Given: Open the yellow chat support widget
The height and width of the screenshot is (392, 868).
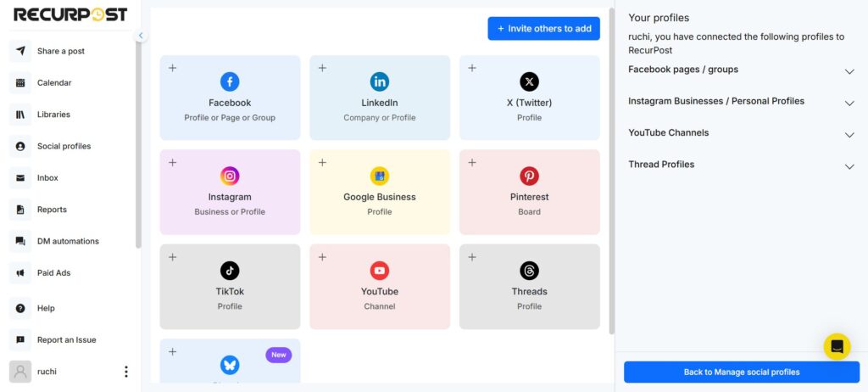Looking at the screenshot, I should click(837, 346).
